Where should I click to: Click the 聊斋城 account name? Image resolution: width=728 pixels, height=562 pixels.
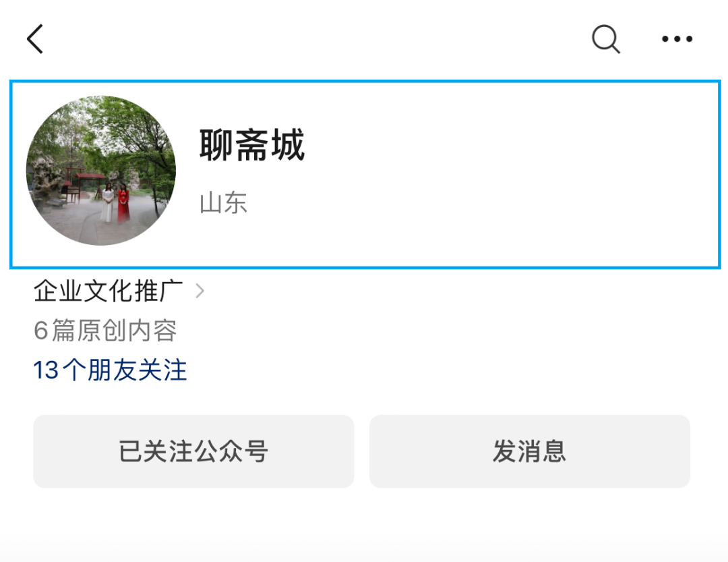point(252,145)
